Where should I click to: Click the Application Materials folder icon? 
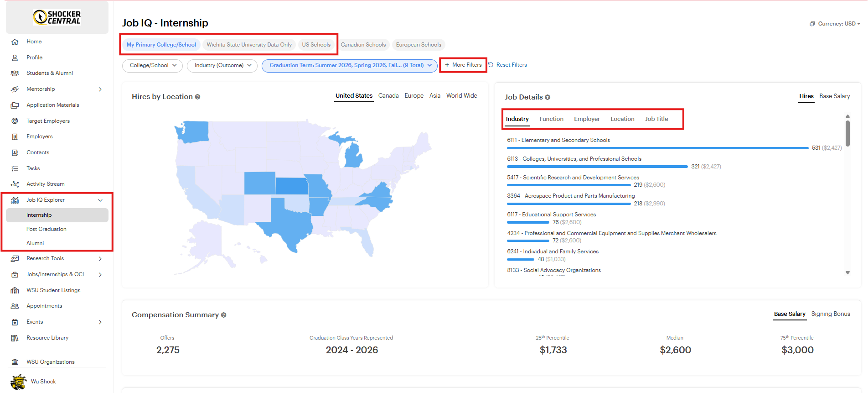pos(15,105)
